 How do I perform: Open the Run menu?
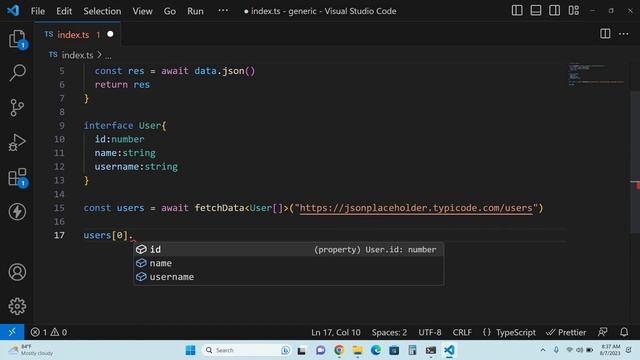[195, 11]
